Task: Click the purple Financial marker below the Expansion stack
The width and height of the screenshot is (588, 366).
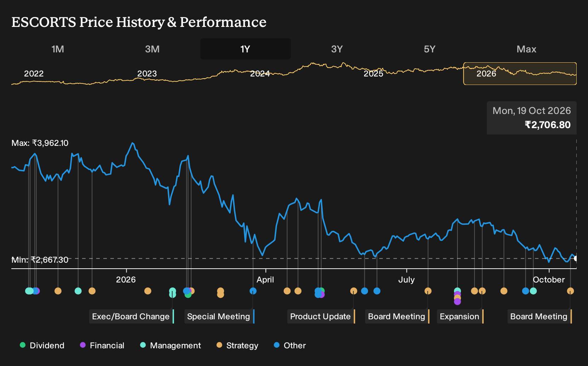Action: tap(457, 302)
